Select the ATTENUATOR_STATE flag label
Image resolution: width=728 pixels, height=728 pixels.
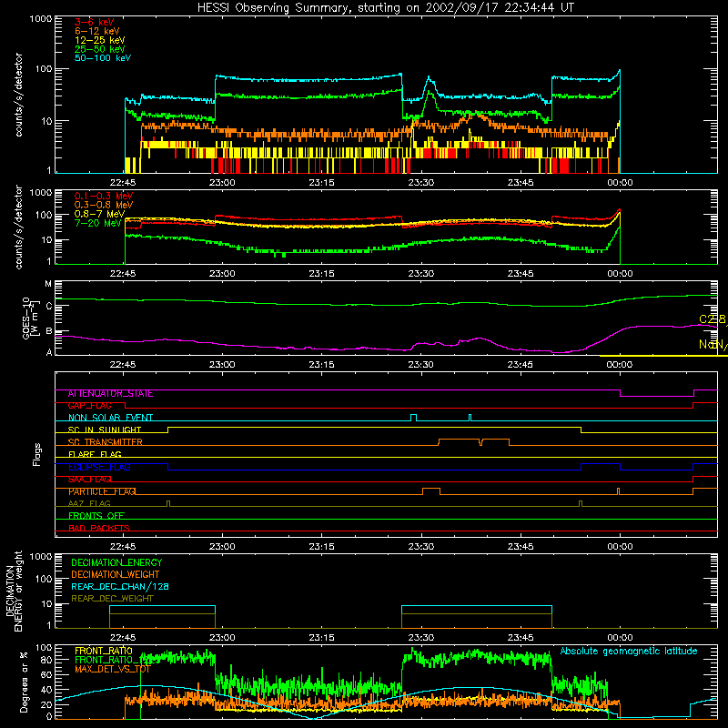(x=110, y=394)
